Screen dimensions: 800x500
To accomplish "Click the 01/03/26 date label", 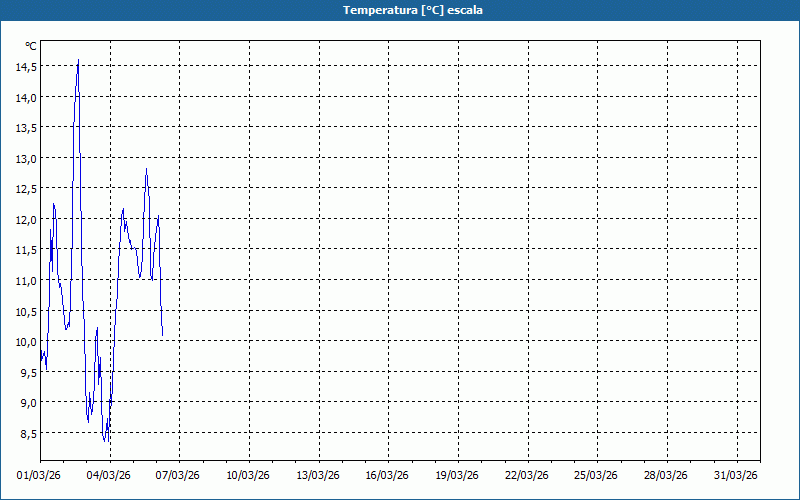I will 39,476.
